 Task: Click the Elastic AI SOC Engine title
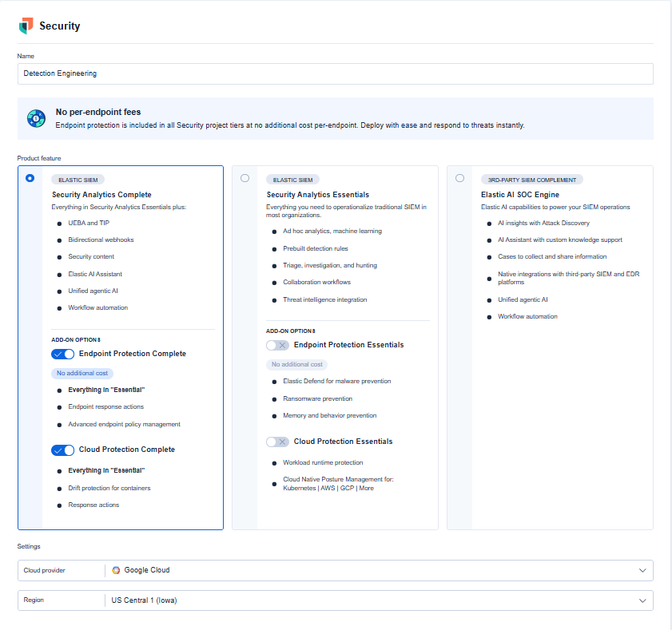click(x=520, y=195)
